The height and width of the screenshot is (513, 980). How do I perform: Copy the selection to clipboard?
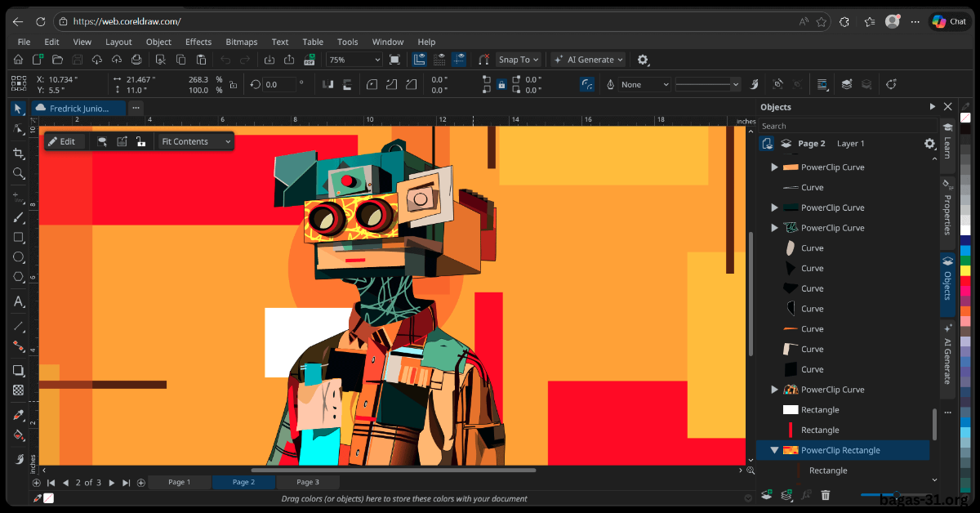click(x=180, y=60)
